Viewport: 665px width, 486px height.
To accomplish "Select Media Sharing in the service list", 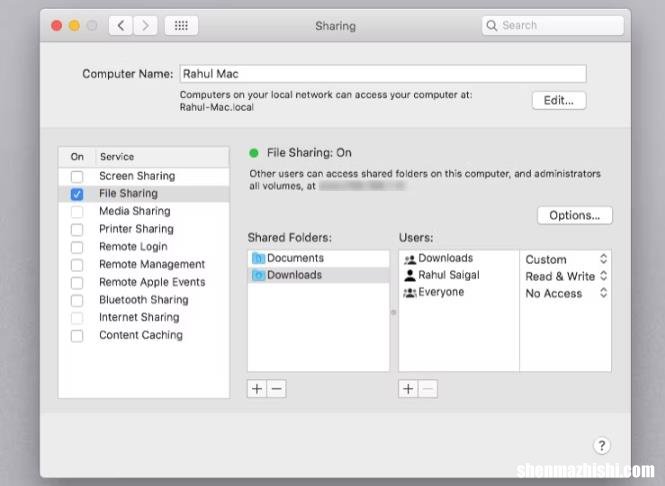I will coord(144,211).
